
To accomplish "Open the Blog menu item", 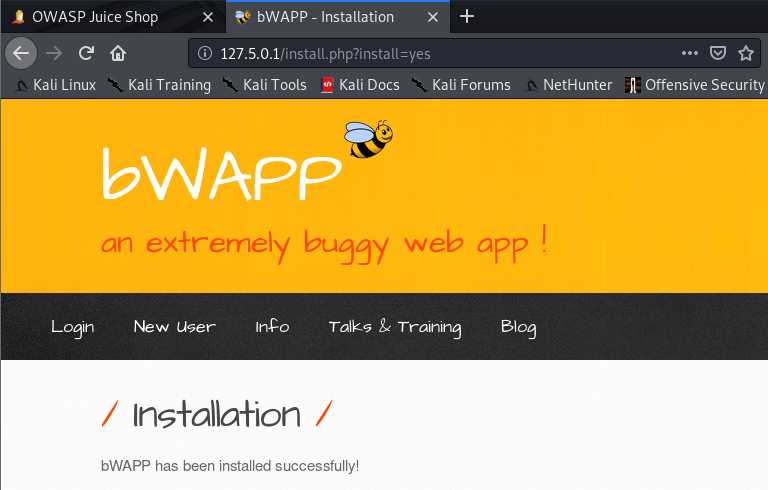I will (x=519, y=327).
